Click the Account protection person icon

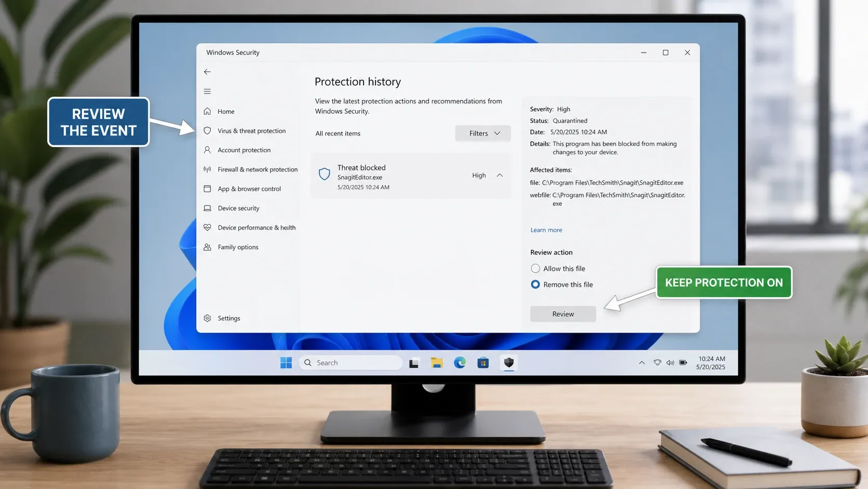(207, 150)
